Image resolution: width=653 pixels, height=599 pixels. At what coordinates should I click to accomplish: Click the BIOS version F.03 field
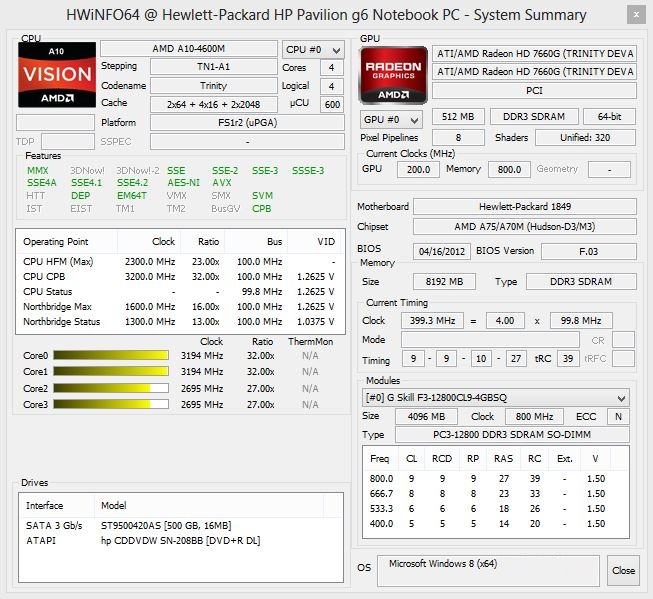coord(588,252)
